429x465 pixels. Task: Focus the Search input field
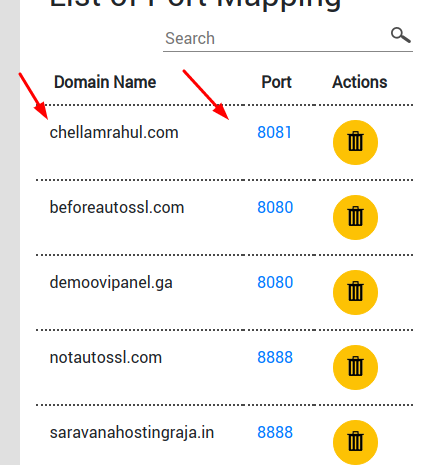275,38
